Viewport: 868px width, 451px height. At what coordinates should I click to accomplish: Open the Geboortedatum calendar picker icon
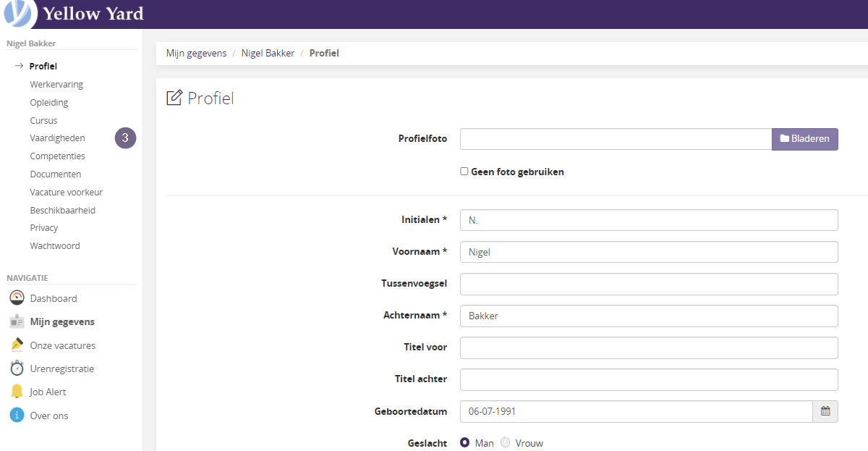pos(825,411)
